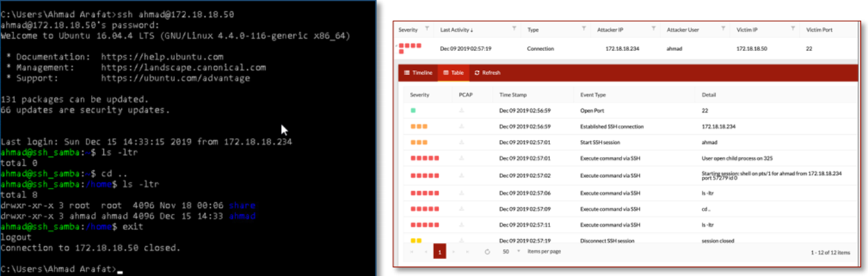
Task: Click the pager reload icon
Action: pos(487,251)
